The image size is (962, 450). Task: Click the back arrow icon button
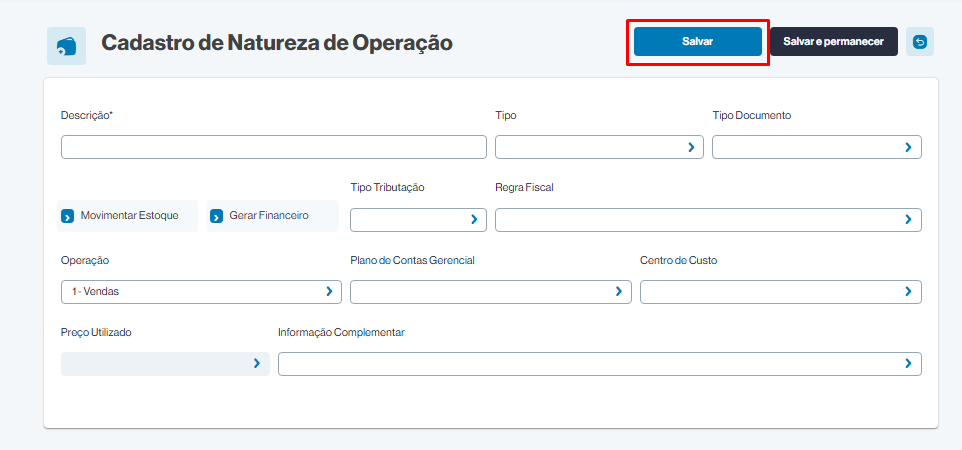[x=920, y=42]
